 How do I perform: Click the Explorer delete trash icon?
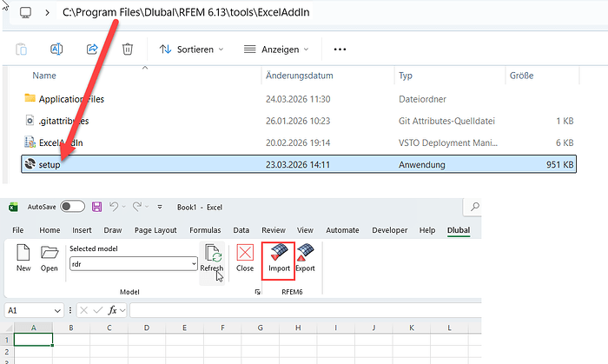point(128,50)
